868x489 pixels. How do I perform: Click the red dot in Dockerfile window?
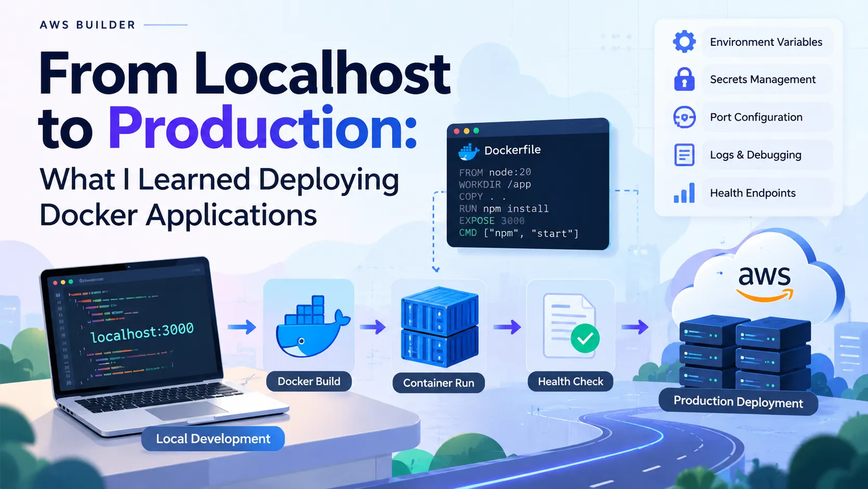pos(457,131)
